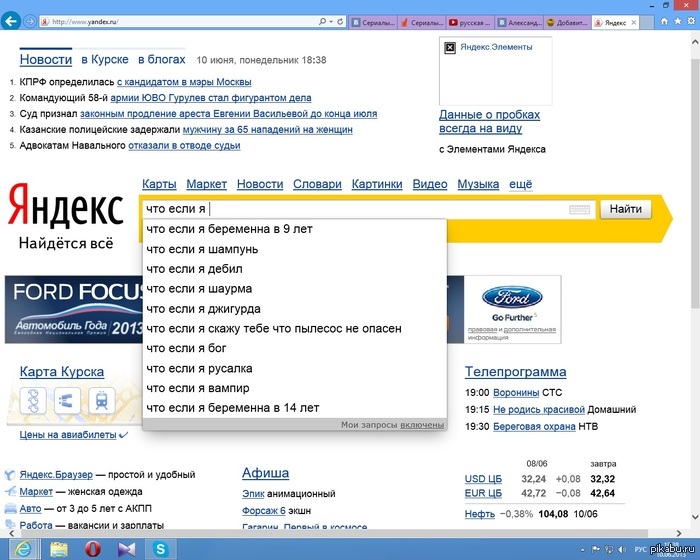
Task: Click the Найти search button
Action: coord(625,209)
